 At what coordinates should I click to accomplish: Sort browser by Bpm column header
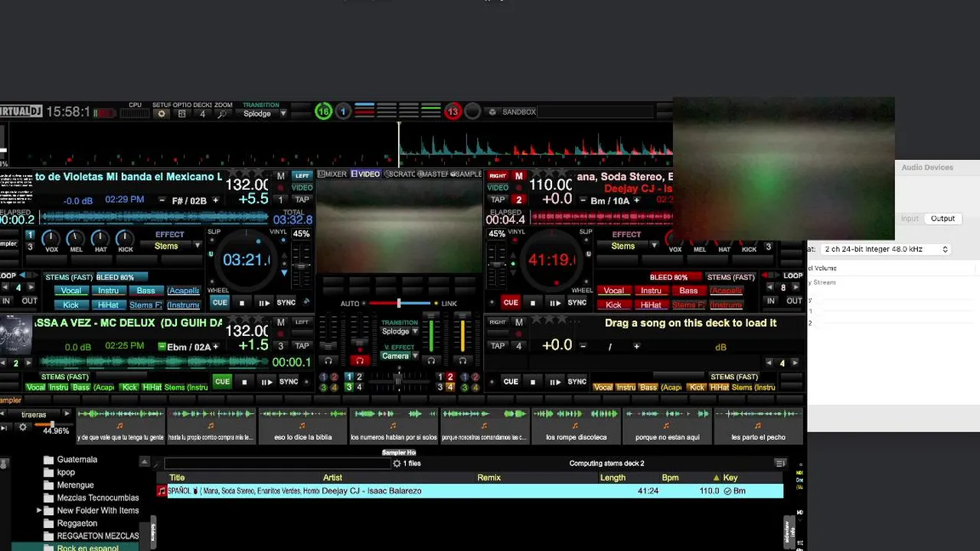pyautogui.click(x=670, y=478)
